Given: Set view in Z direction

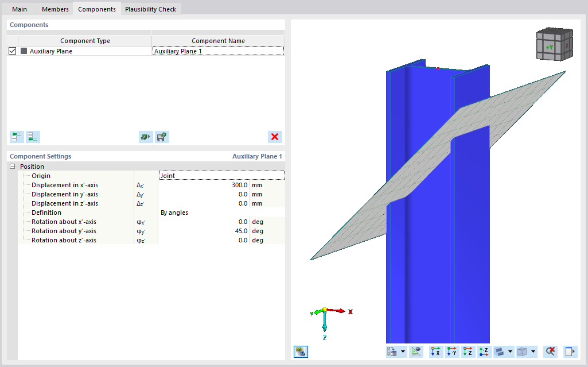Looking at the screenshot, I should coord(468,351).
